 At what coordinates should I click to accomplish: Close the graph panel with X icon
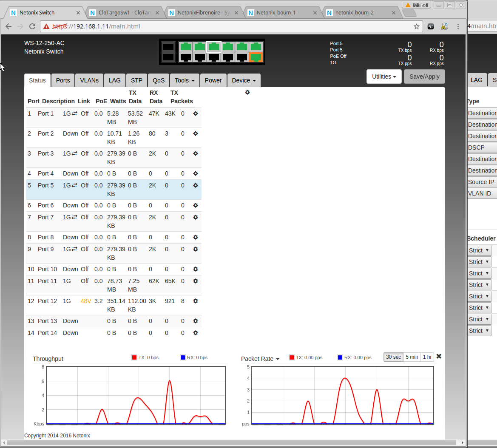[439, 357]
